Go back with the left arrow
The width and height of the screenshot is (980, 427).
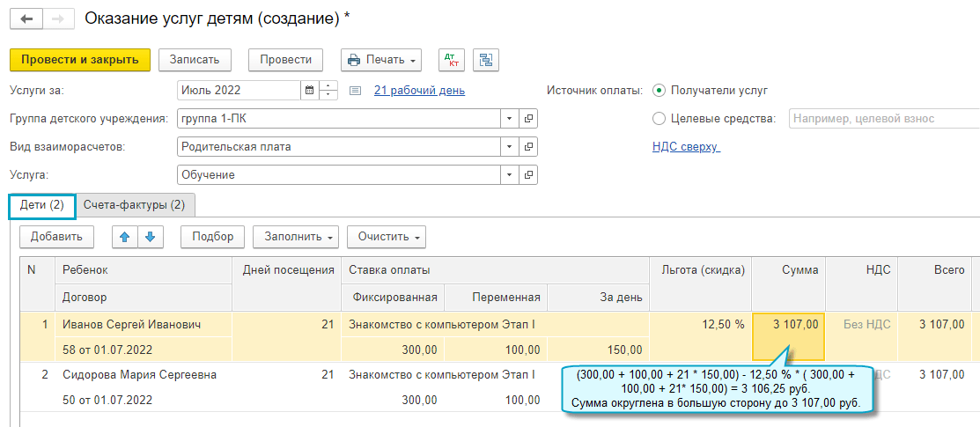(26, 18)
